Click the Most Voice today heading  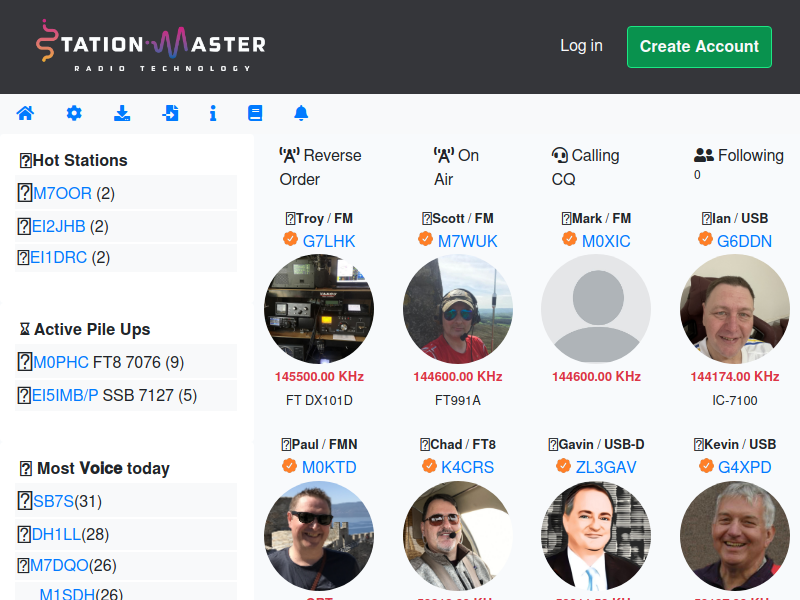(94, 468)
